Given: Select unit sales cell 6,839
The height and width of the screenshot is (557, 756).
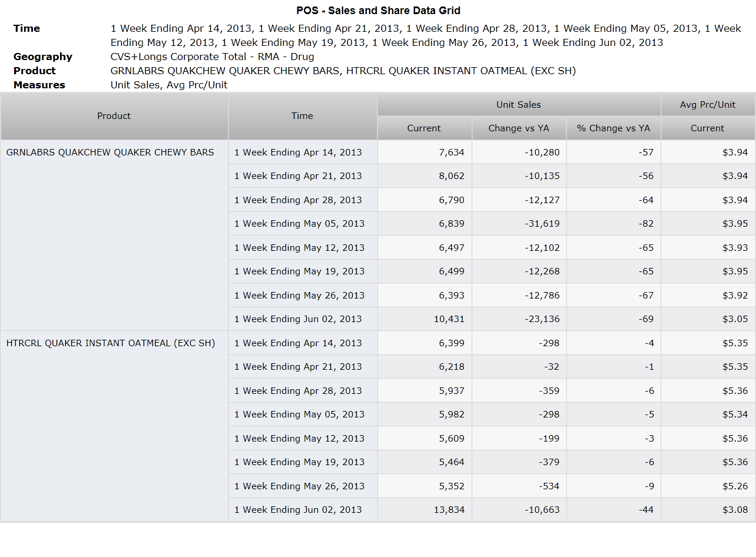Looking at the screenshot, I should (425, 223).
